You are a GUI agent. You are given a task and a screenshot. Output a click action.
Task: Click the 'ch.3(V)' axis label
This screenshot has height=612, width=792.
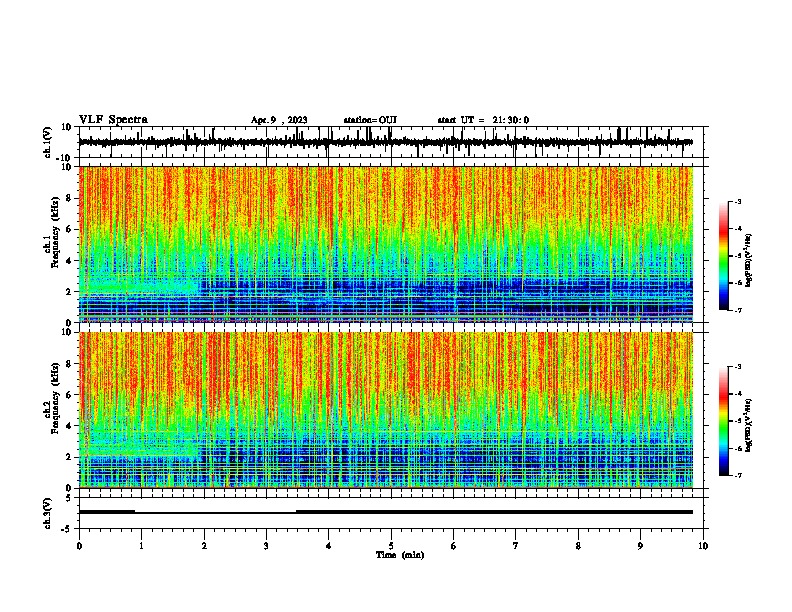click(48, 514)
